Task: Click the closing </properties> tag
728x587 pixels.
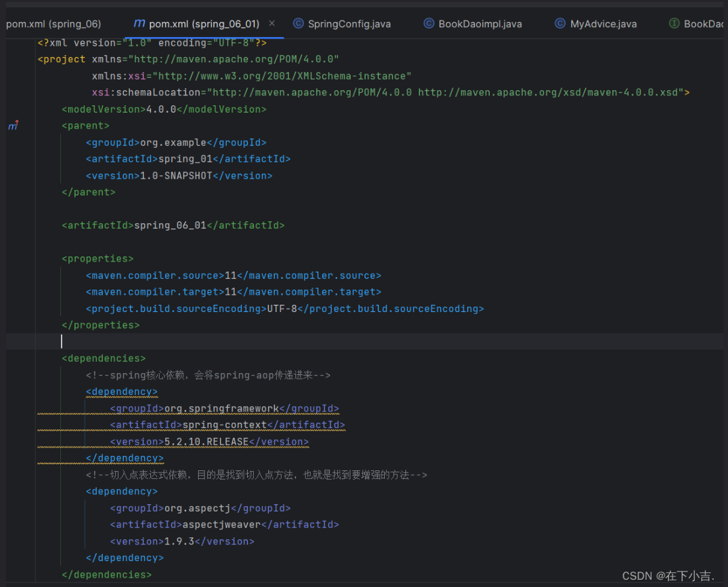Action: pos(100,325)
